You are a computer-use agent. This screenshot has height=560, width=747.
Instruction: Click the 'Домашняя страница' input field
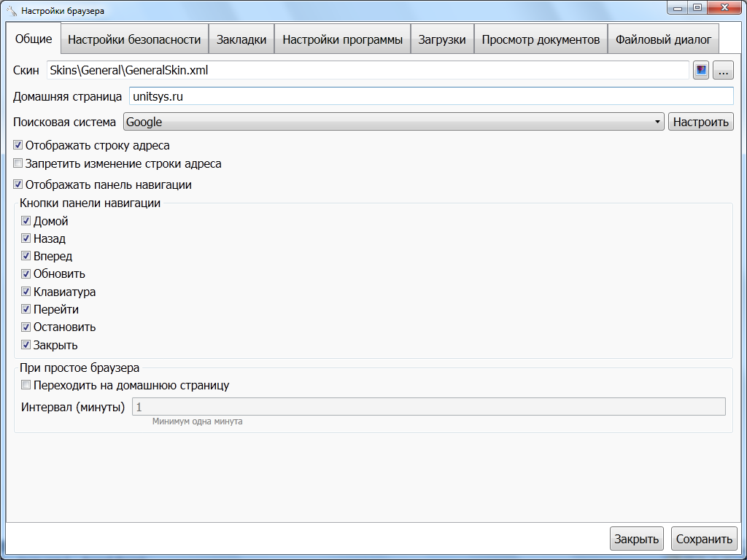pyautogui.click(x=430, y=96)
